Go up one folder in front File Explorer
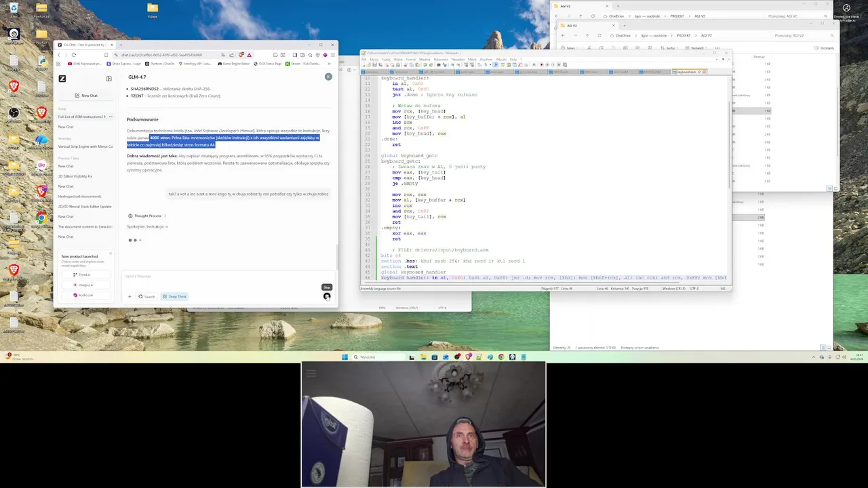Image resolution: width=868 pixels, height=488 pixels. click(587, 35)
